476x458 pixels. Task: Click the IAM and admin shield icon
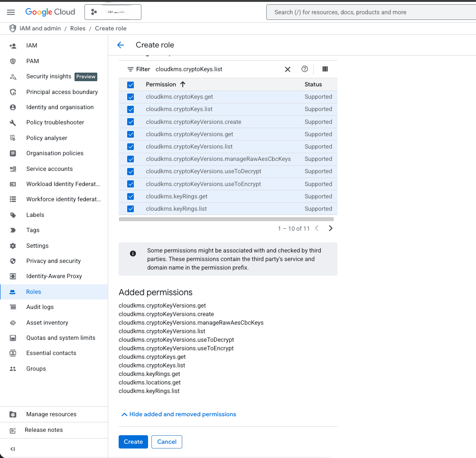12,28
